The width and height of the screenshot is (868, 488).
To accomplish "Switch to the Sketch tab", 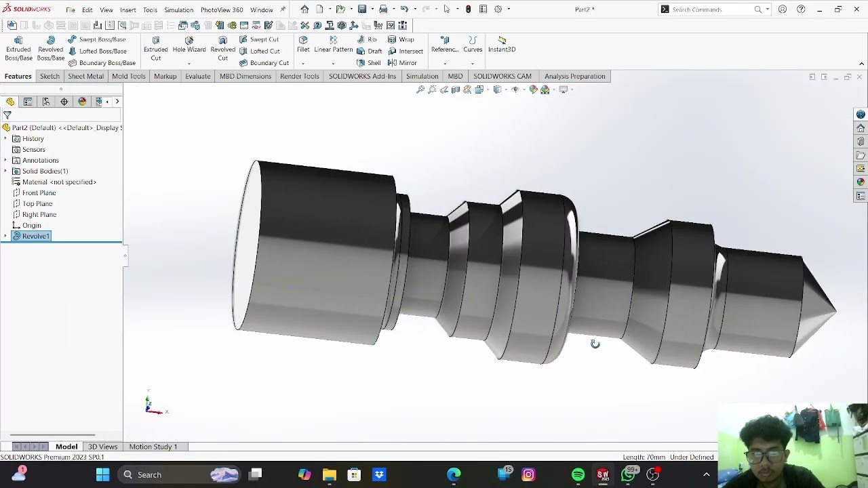I will [x=50, y=77].
